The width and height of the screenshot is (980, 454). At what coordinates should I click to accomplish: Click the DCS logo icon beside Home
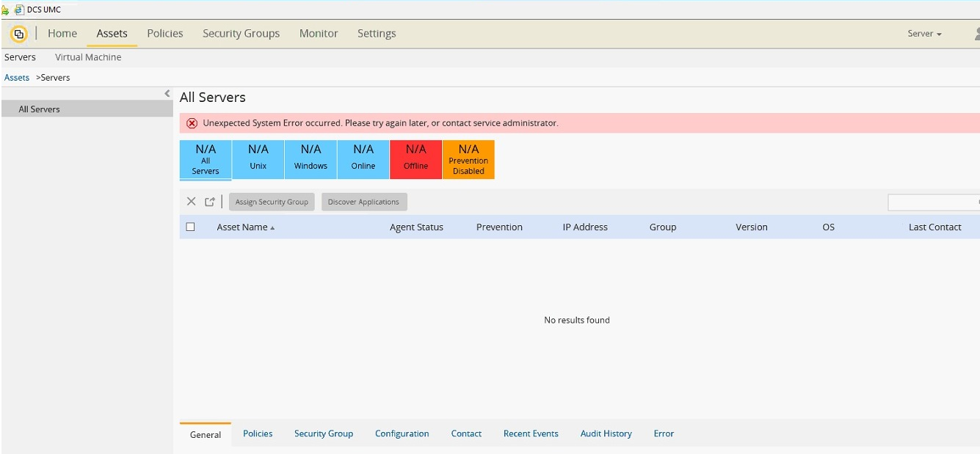[19, 34]
